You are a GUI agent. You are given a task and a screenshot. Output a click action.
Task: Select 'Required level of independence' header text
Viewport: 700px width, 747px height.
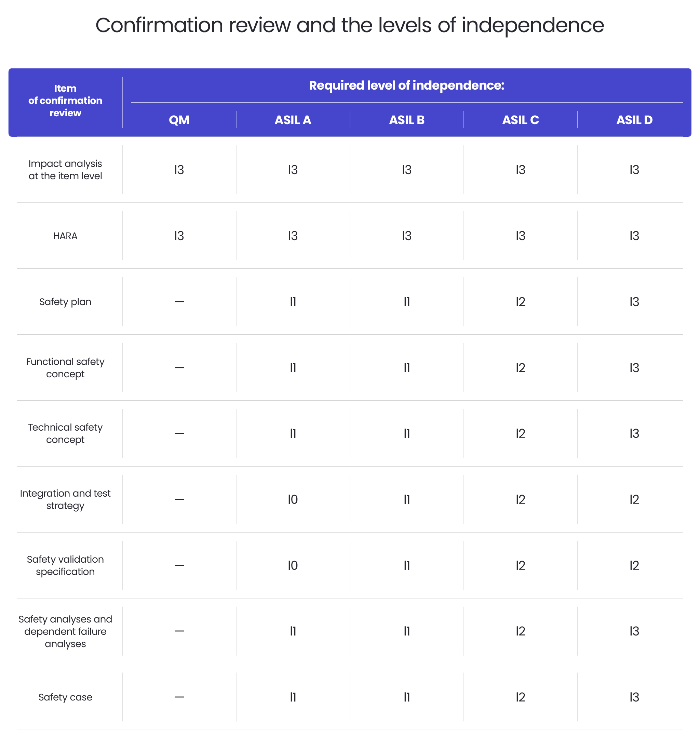(406, 85)
